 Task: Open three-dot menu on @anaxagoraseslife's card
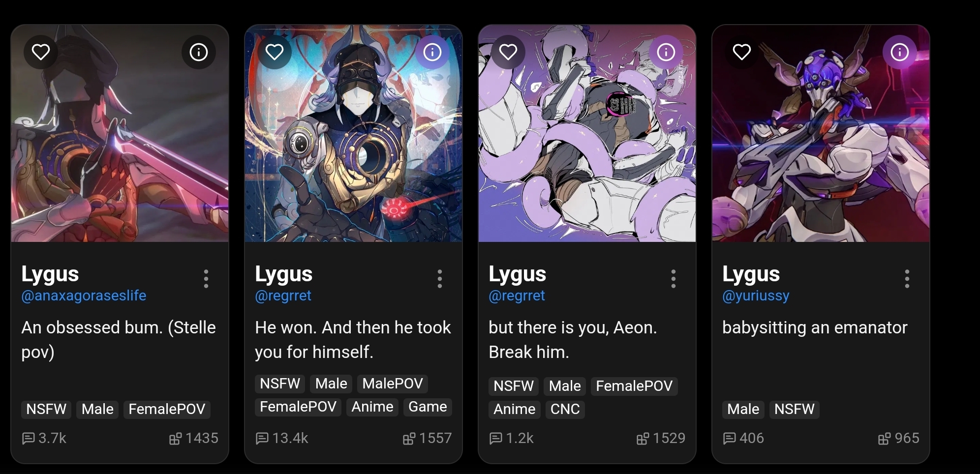click(206, 279)
